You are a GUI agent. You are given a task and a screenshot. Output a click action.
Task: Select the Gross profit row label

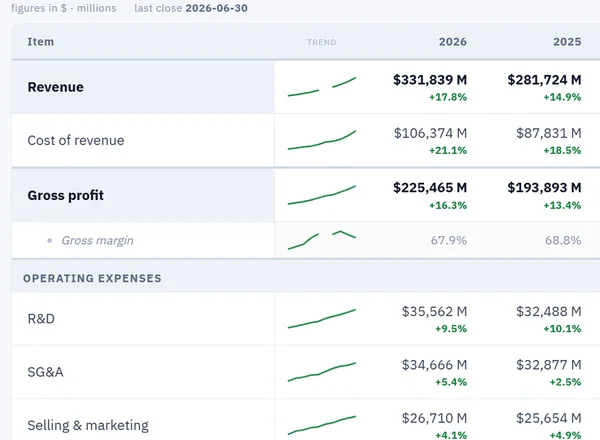pos(65,195)
